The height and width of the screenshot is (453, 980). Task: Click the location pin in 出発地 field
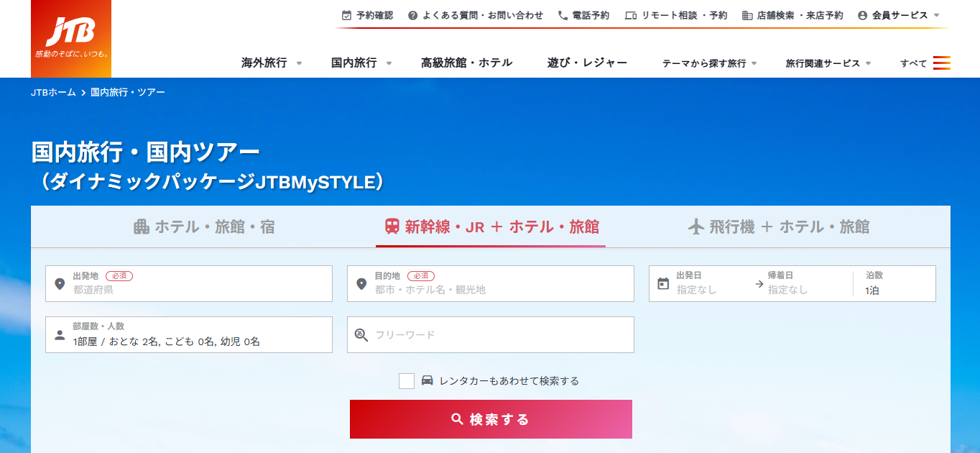point(60,284)
